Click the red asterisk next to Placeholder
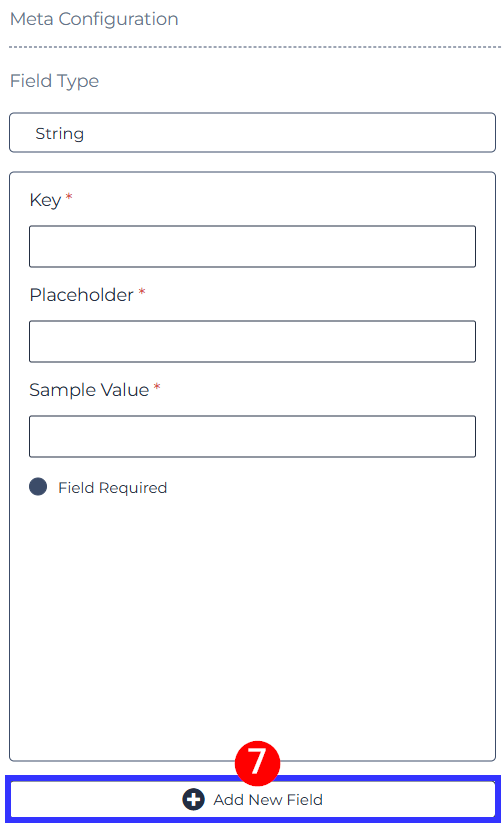Screen dimensions: 503x831 142,291
